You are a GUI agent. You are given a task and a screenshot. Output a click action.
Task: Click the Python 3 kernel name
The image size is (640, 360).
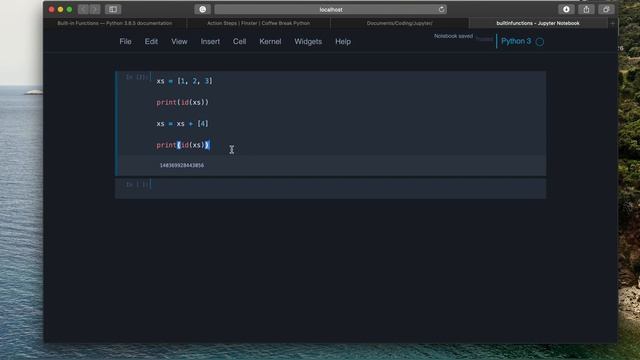tap(516, 41)
